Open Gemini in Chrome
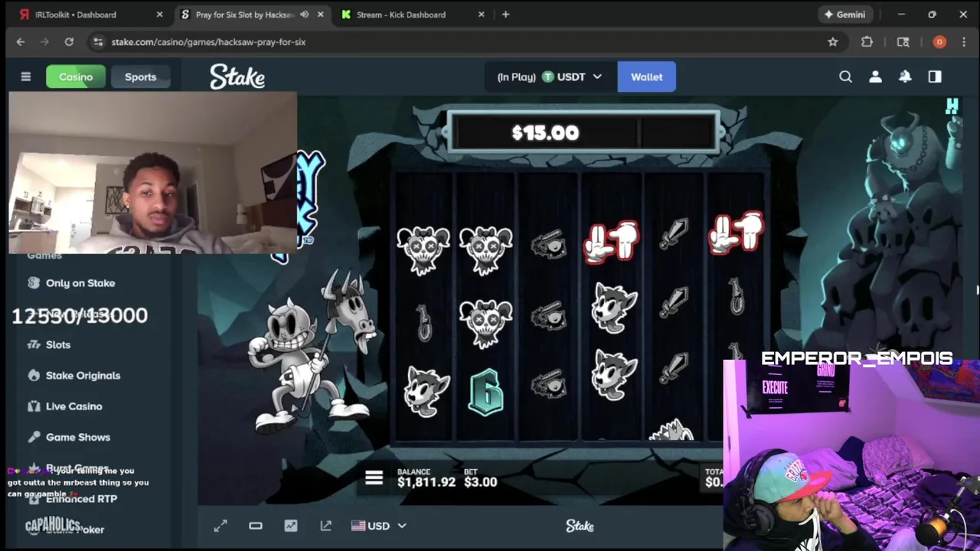This screenshot has height=551, width=980. point(844,15)
